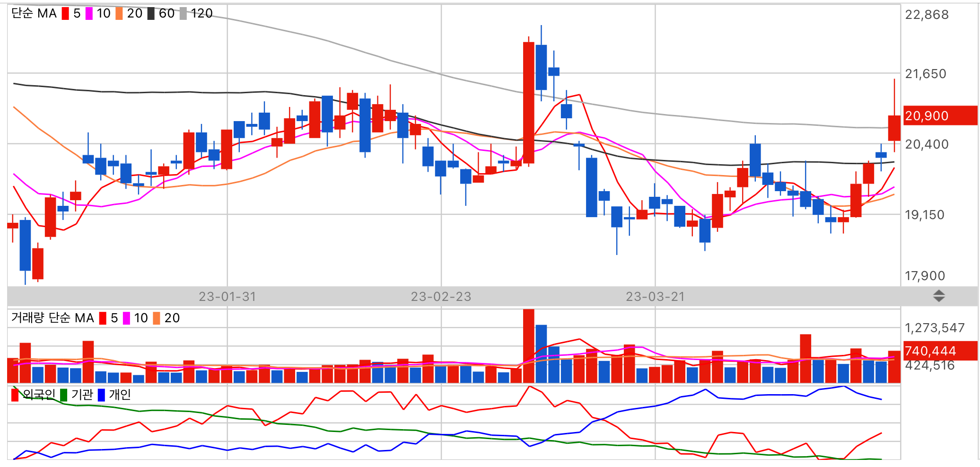Click the 개인 legend text

click(x=120, y=395)
